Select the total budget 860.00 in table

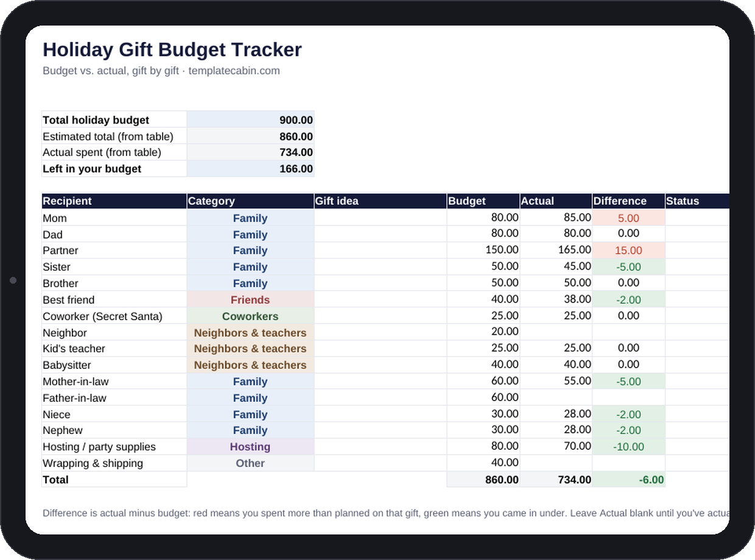[x=483, y=480]
